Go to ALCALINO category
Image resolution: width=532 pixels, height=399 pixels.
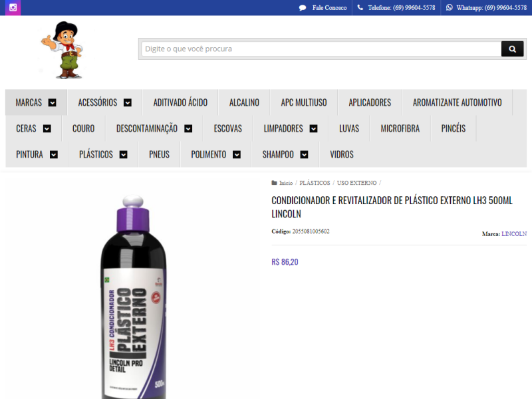(244, 102)
